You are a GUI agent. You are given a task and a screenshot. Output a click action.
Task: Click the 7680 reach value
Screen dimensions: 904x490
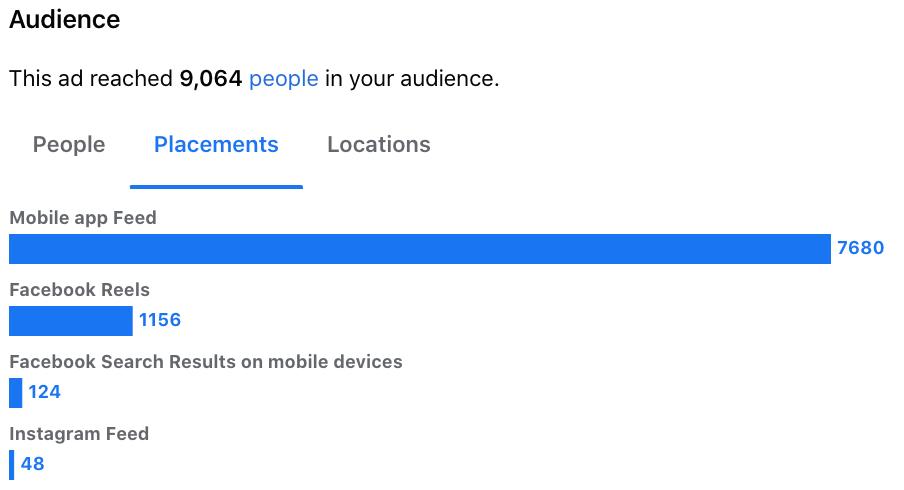860,249
